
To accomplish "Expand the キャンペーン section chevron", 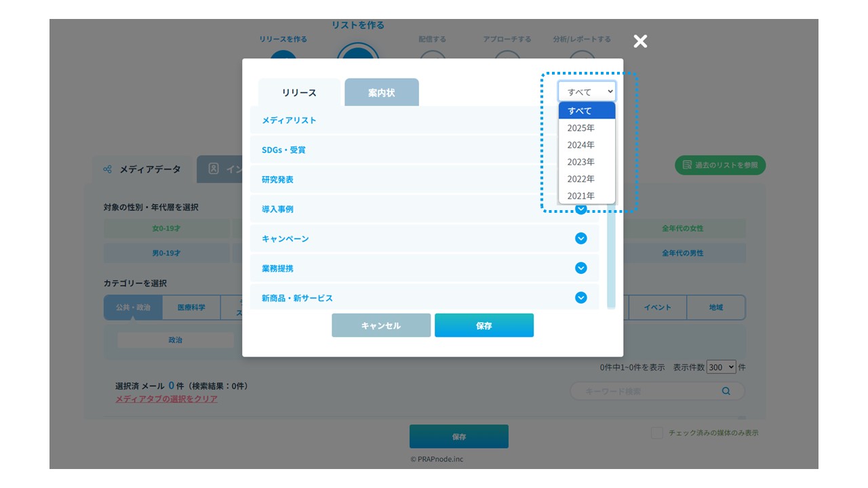I will click(x=581, y=239).
